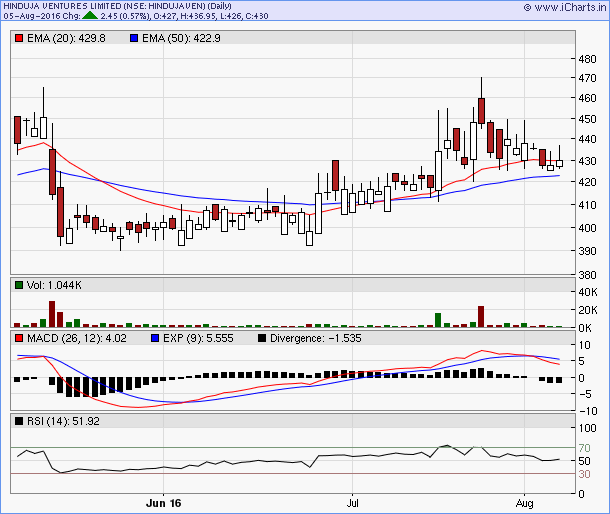Click the tallest dark red volume bar in early June
The image size is (610, 514).
(x=52, y=314)
